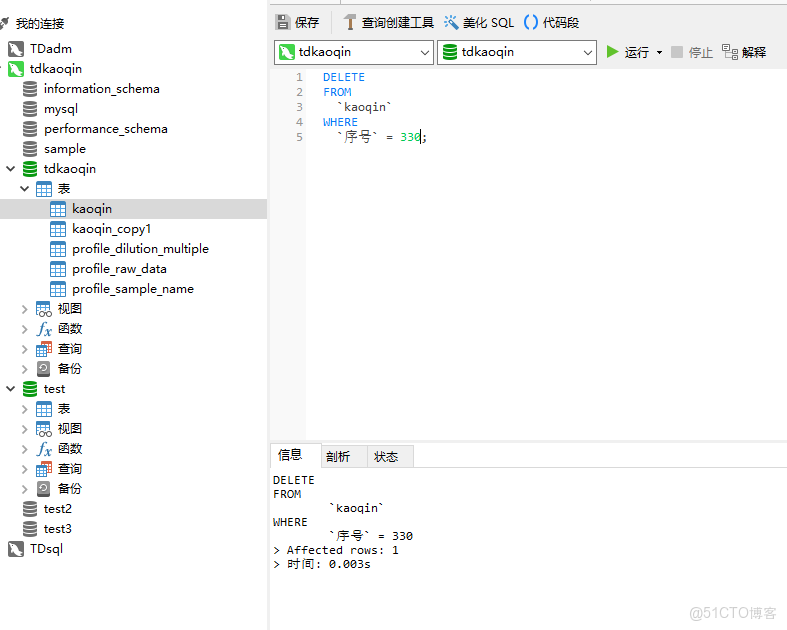Collapse the tdkaoqin database node
The image size is (787, 630).
pyautogui.click(x=11, y=169)
